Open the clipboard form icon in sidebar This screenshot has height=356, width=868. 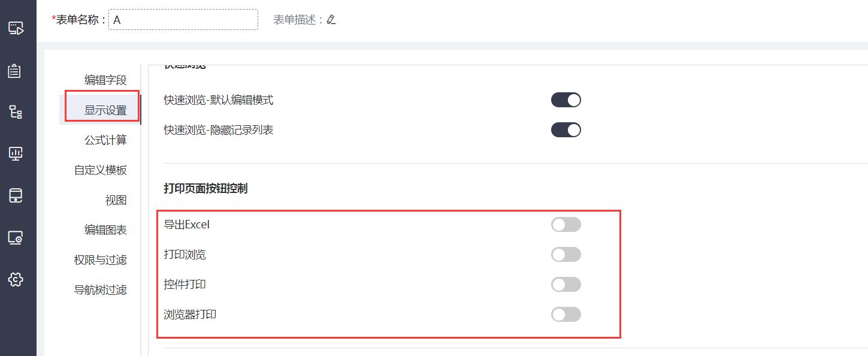(14, 71)
